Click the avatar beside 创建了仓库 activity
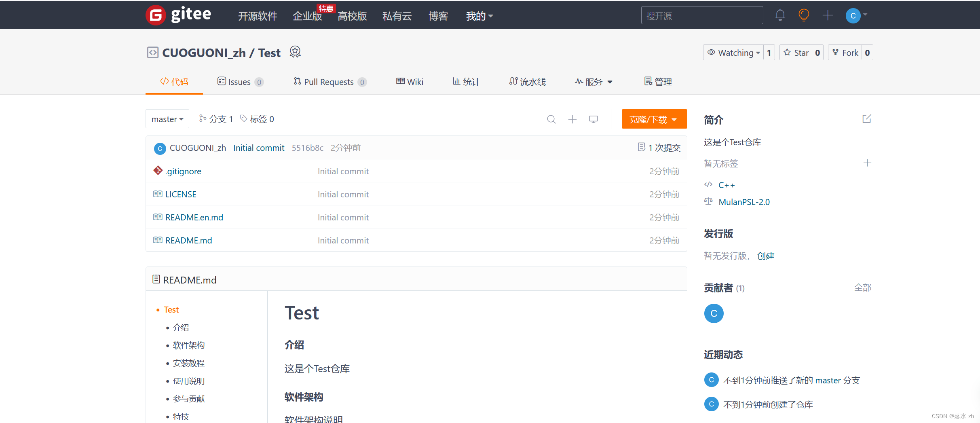Screen dimensions: 980x423 tap(712, 404)
